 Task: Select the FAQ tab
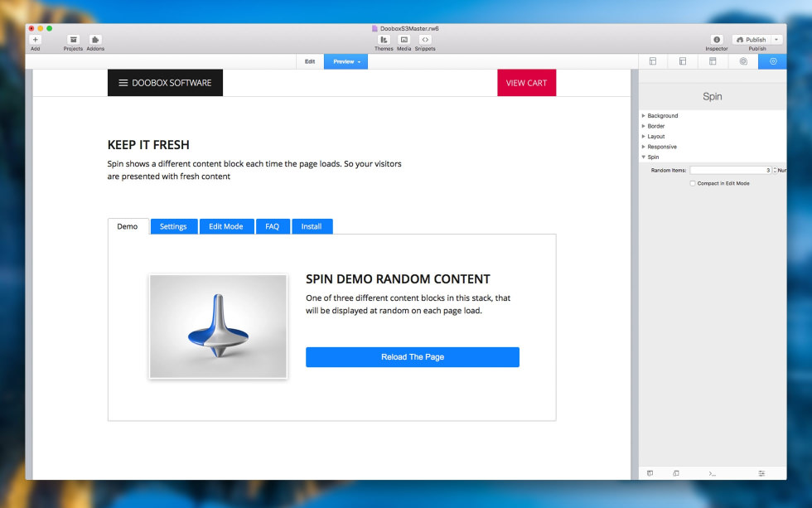273,227
